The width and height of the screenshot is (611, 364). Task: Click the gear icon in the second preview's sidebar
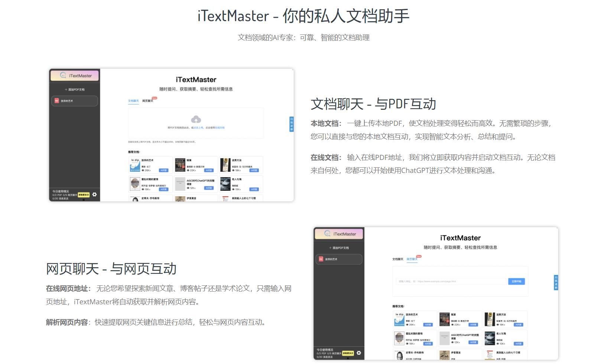click(359, 353)
